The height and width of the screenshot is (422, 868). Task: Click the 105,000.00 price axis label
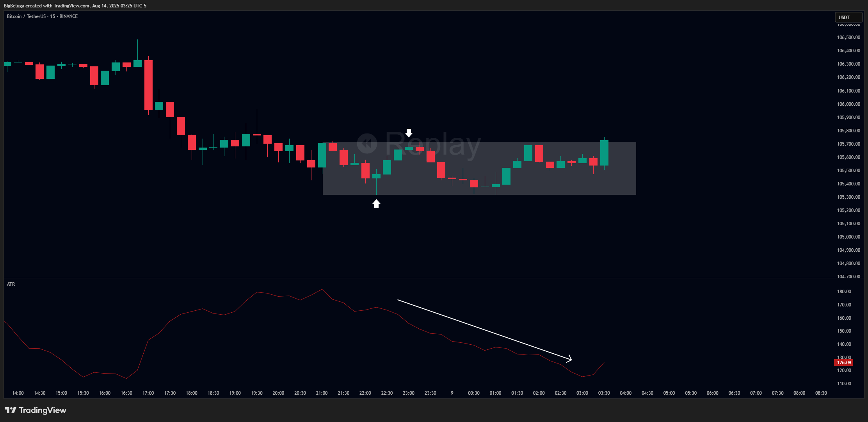click(x=848, y=237)
